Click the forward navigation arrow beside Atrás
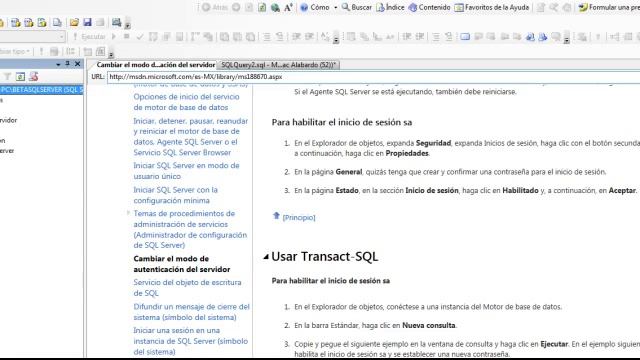This screenshot has height=360, width=640. (x=236, y=7)
